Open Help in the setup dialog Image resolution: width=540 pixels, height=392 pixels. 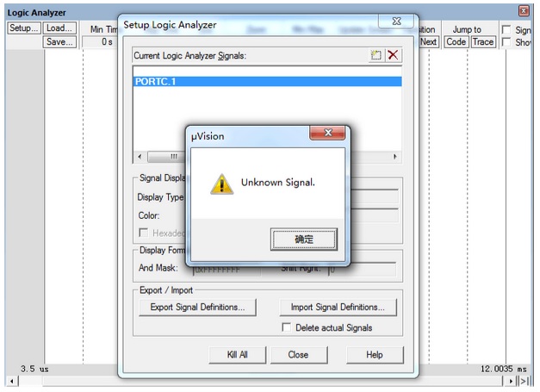point(375,355)
